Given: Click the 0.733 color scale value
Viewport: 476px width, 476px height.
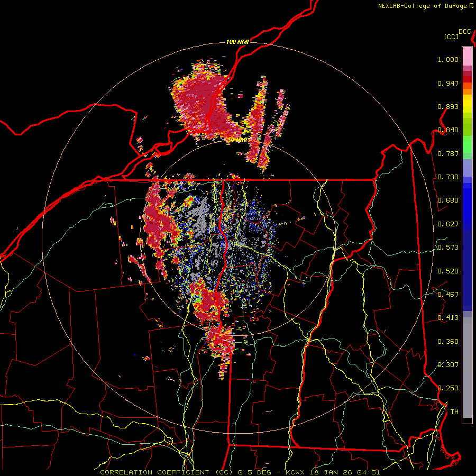Looking at the screenshot, I should (448, 177).
